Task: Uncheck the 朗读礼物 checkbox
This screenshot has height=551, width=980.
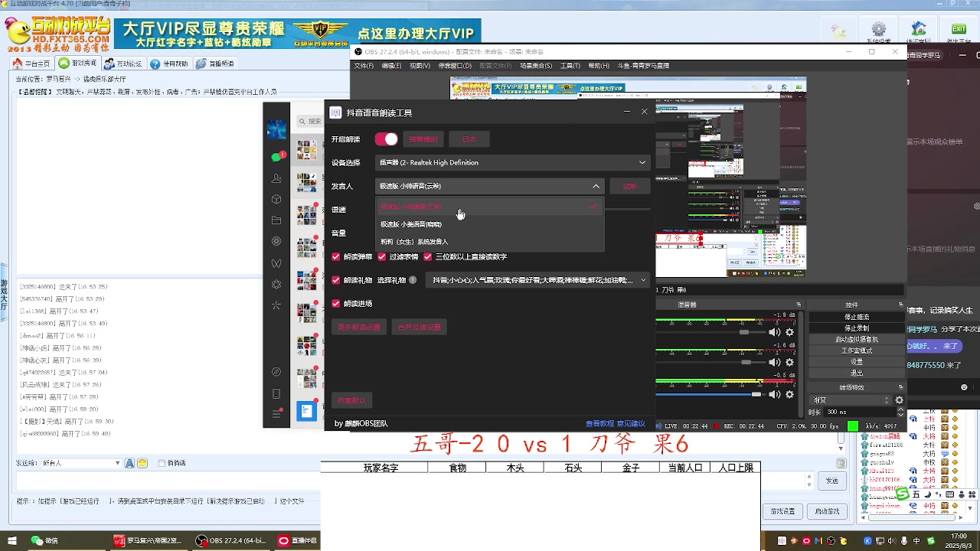Action: pos(336,280)
